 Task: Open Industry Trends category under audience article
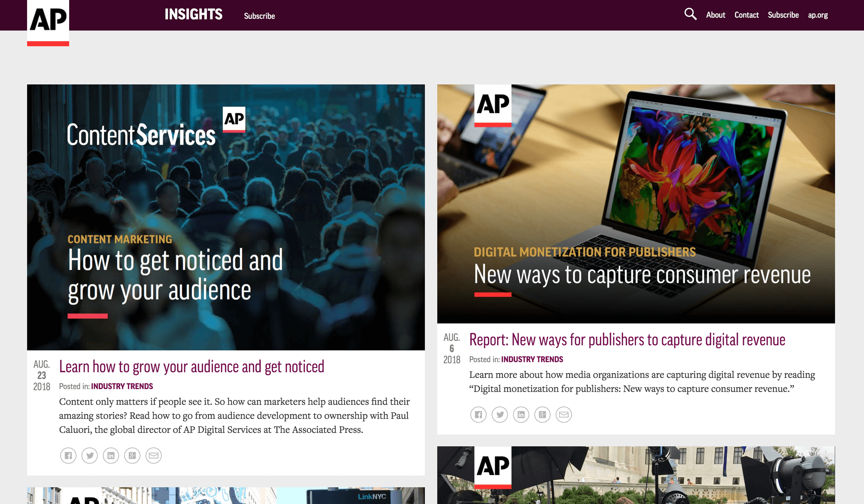tap(122, 386)
